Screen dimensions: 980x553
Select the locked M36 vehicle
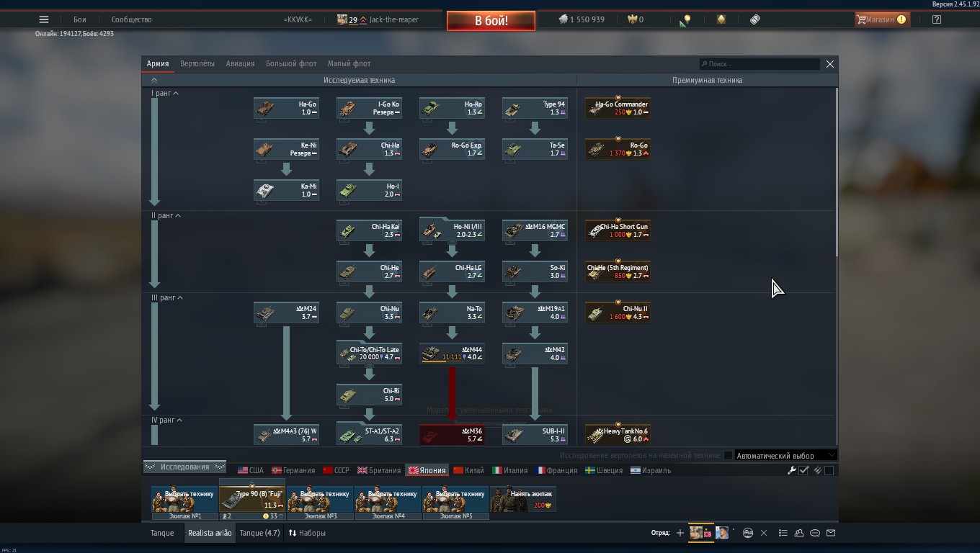[x=452, y=435]
